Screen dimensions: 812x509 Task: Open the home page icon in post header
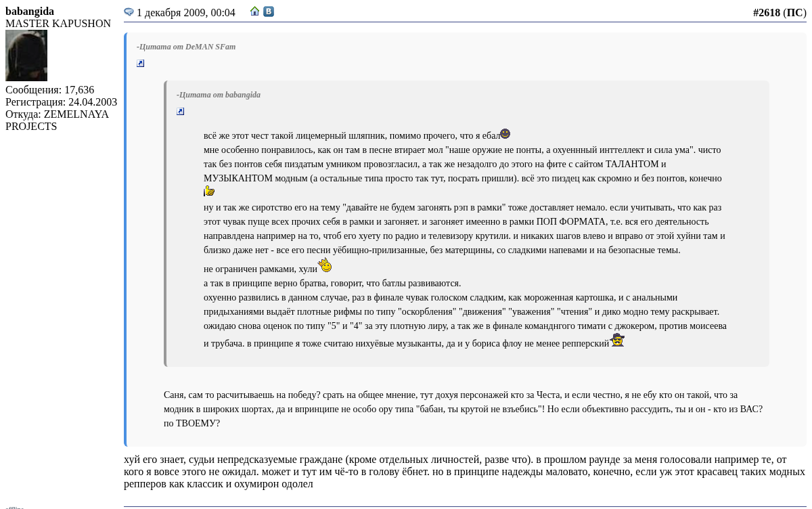pyautogui.click(x=255, y=12)
